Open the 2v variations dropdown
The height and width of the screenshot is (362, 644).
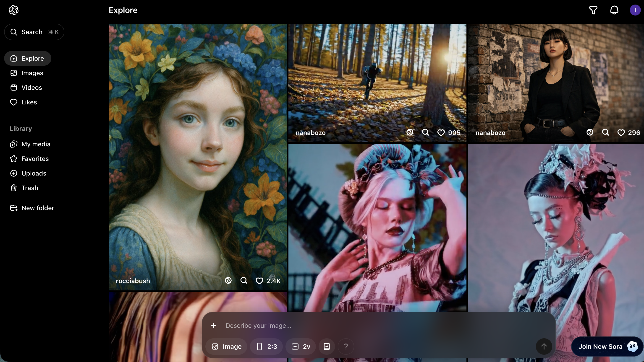(301, 346)
